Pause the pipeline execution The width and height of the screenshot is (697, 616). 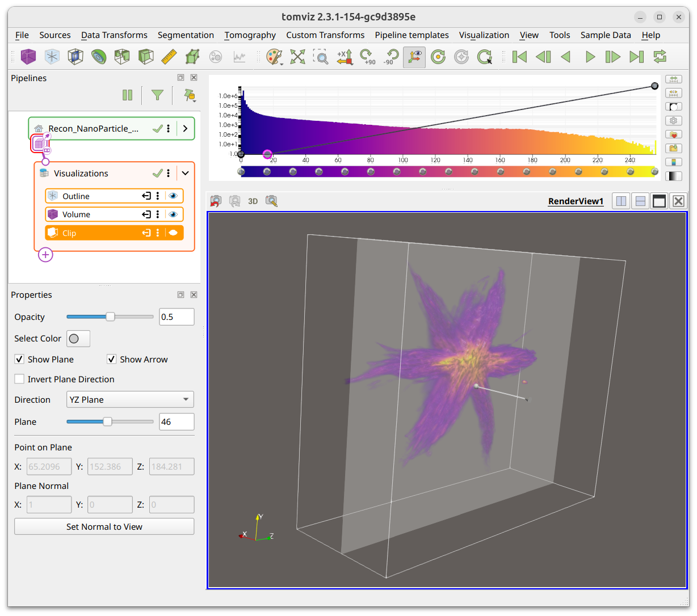coord(127,95)
